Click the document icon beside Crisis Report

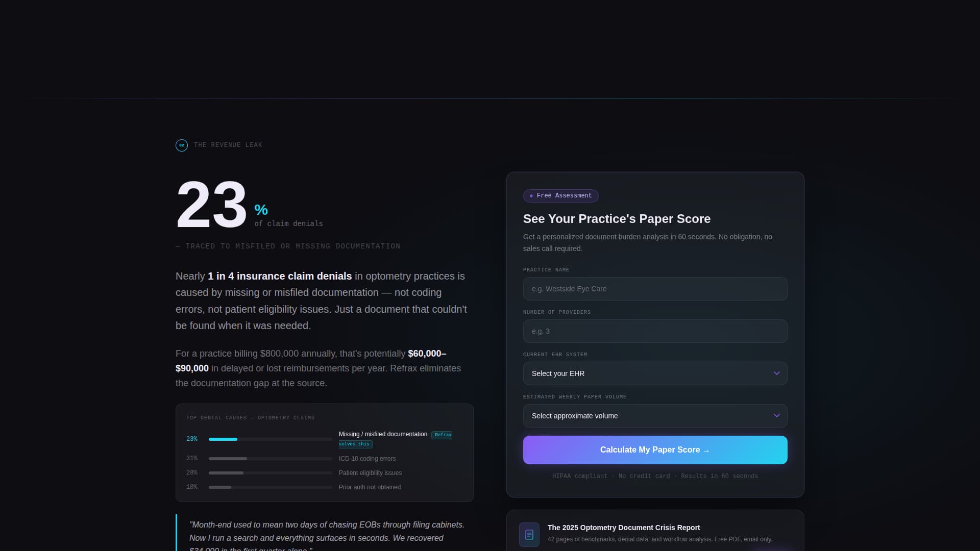click(529, 534)
